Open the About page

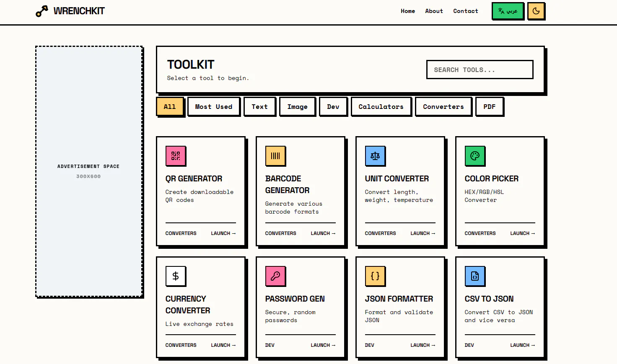[434, 11]
